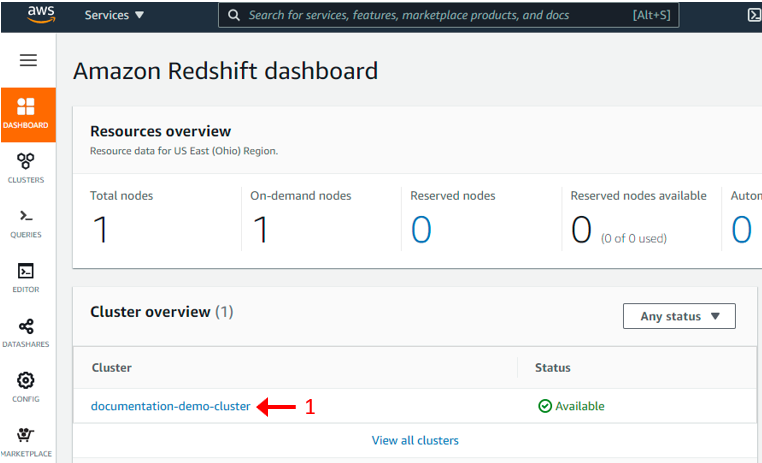
Task: Open Config settings in sidebar
Action: click(x=26, y=386)
